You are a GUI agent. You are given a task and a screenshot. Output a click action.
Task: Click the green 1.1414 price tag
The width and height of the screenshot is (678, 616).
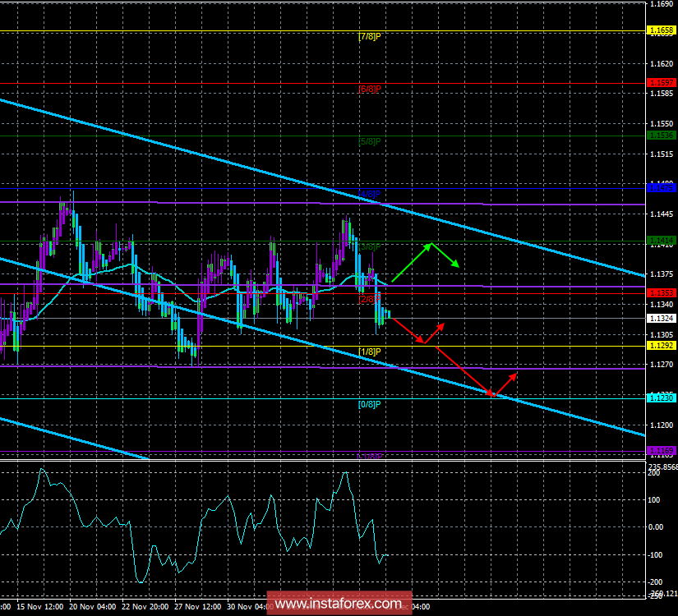(662, 240)
